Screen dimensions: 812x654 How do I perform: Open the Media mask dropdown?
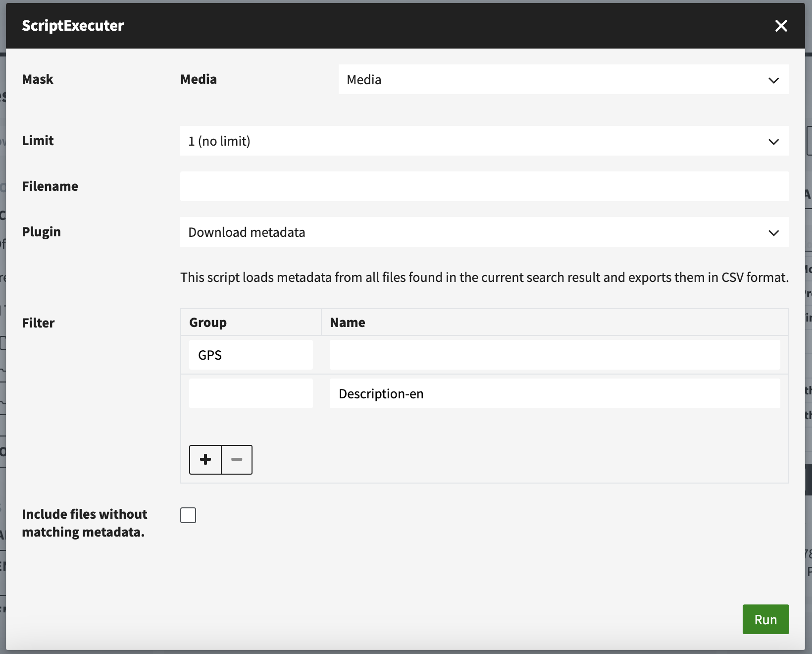click(x=563, y=80)
